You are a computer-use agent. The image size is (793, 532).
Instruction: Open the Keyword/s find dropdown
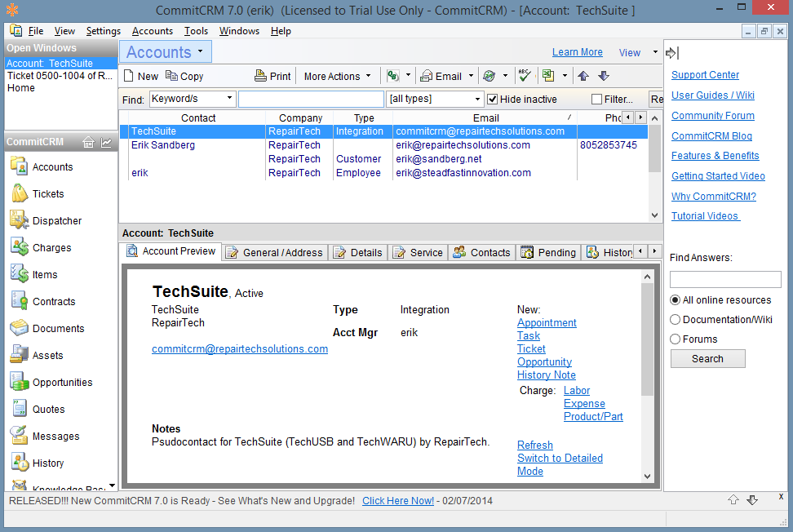[229, 98]
